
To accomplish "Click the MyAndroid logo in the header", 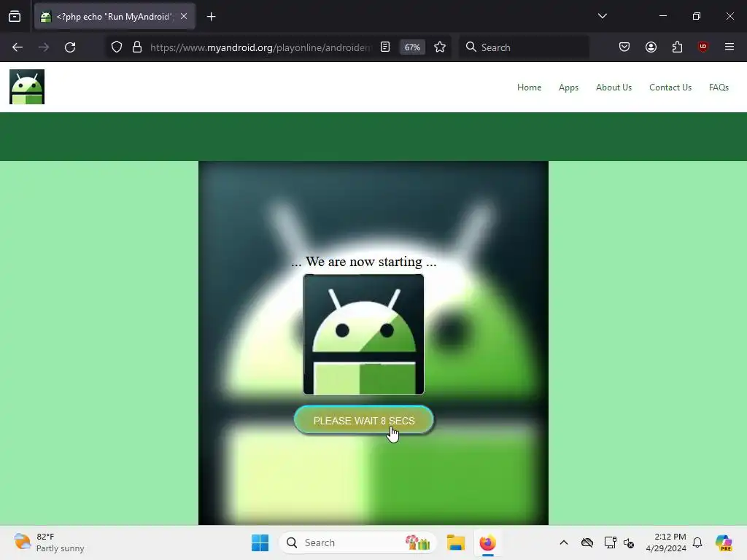I will (x=27, y=87).
